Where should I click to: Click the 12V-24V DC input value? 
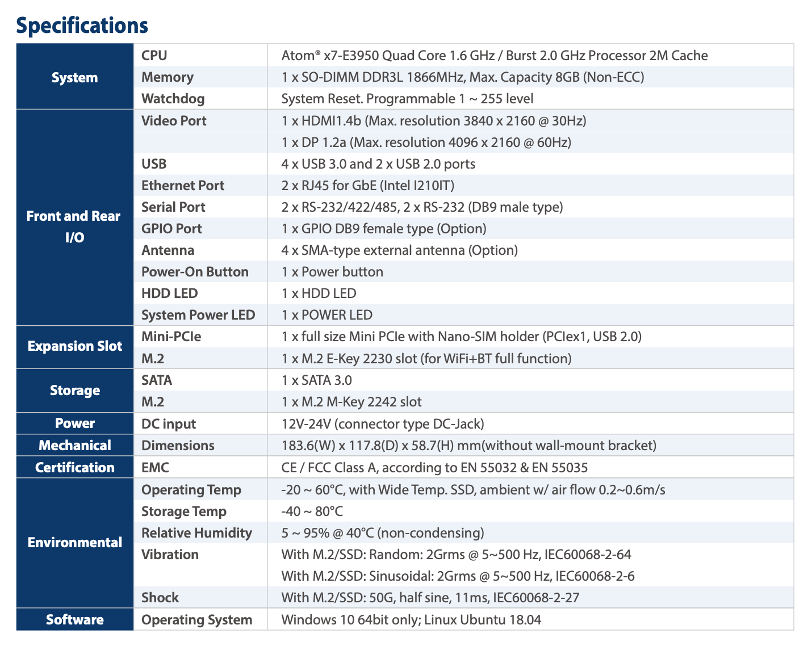point(382,423)
